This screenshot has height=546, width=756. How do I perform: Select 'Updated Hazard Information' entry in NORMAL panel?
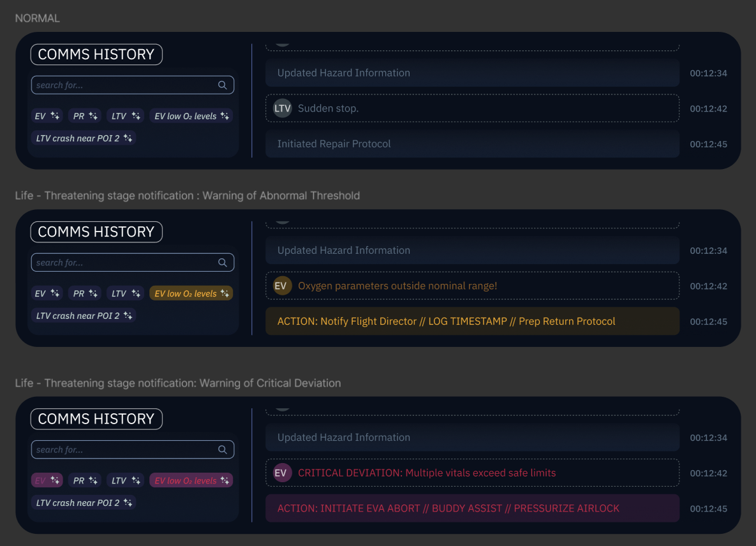point(473,73)
